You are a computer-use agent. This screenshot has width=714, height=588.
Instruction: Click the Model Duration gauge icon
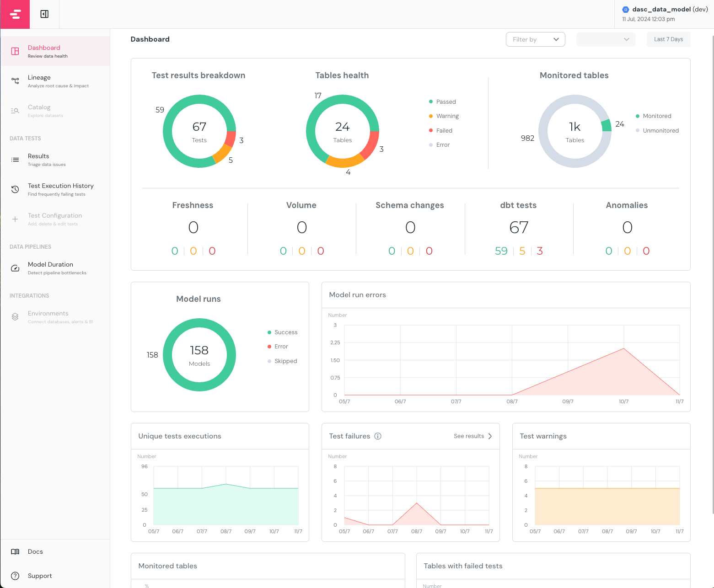pos(15,268)
